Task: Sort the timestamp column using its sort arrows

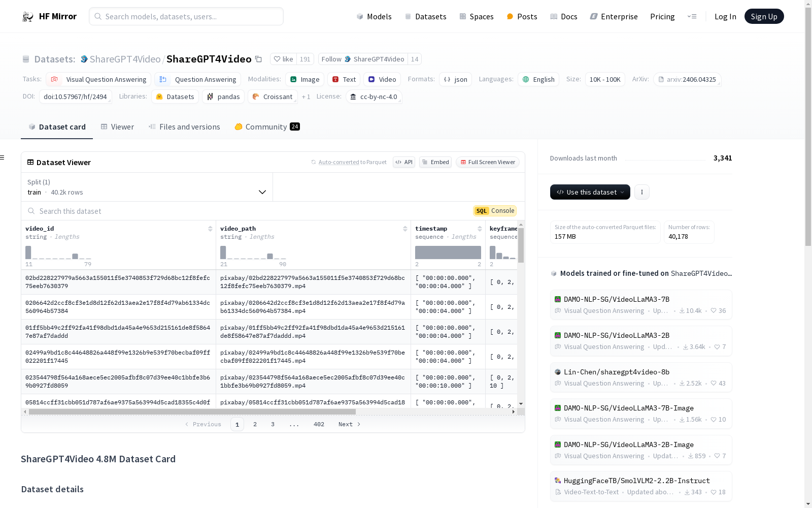Action: 480,229
